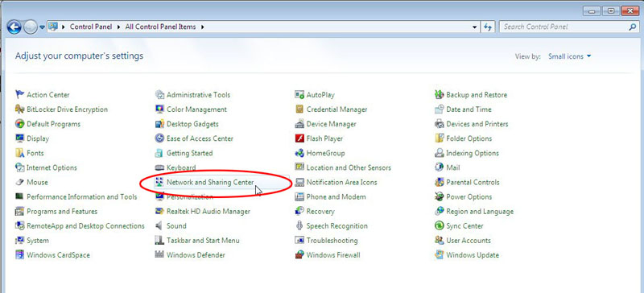Open the Action Center flag icon
This screenshot has width=644, height=293.
click(19, 94)
